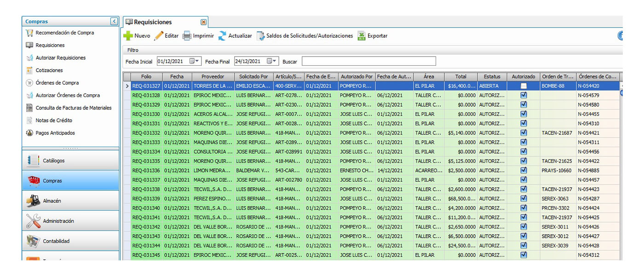Click the Exportar button label
Viewport: 644px width, 276px height.
(377, 36)
